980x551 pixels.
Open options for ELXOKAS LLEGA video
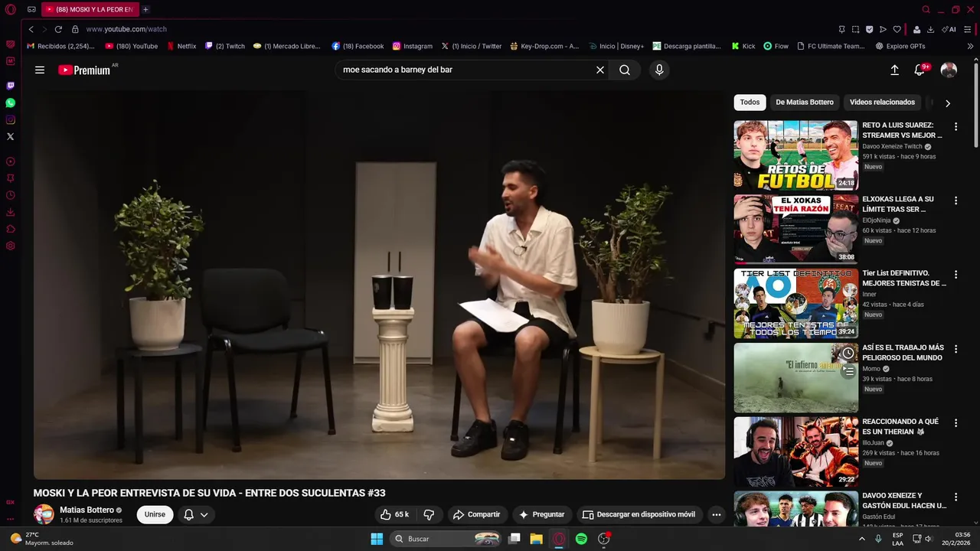[955, 201]
